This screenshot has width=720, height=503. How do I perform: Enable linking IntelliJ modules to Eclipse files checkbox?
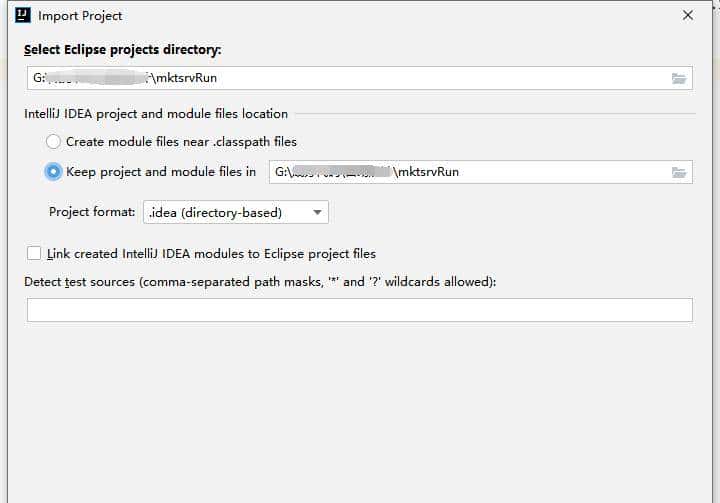pyautogui.click(x=35, y=254)
